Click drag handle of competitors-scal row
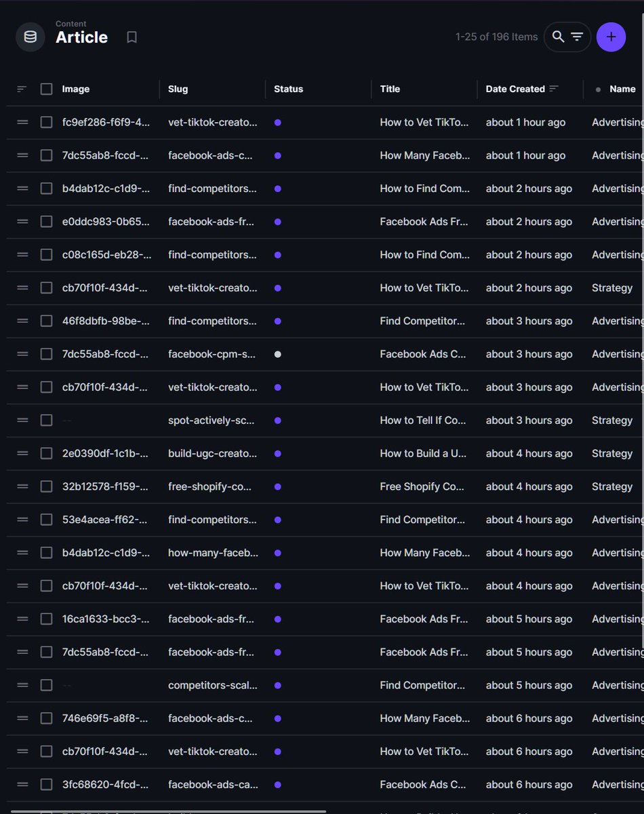Viewport: 644px width, 814px height. coord(22,685)
